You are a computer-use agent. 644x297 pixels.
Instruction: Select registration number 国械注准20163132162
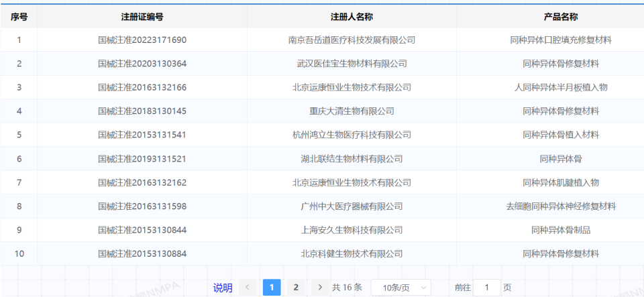tap(142, 182)
